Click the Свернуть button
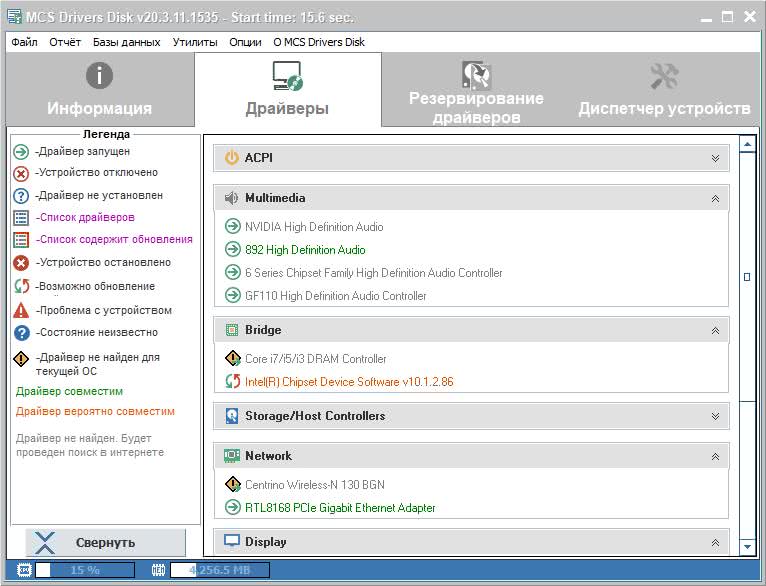 click(106, 543)
